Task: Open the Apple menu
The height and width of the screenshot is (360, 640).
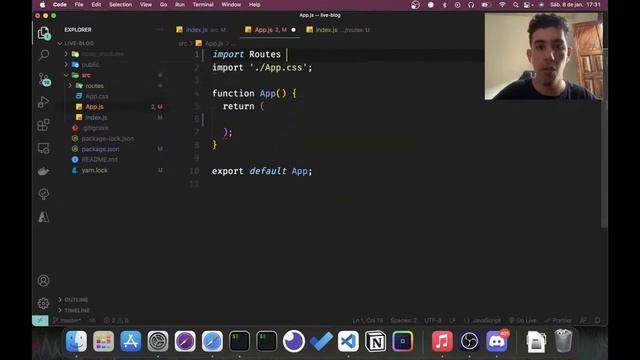Action: click(x=42, y=4)
